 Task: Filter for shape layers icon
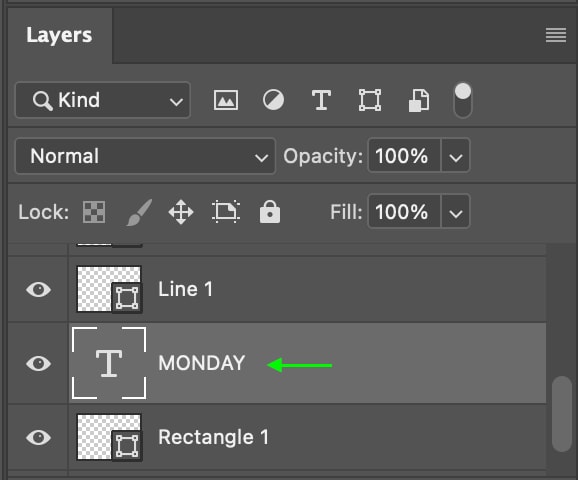pyautogui.click(x=370, y=100)
